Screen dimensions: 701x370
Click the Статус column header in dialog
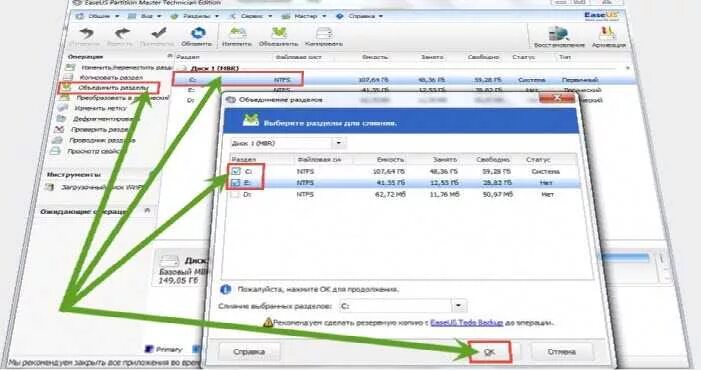[x=538, y=159]
